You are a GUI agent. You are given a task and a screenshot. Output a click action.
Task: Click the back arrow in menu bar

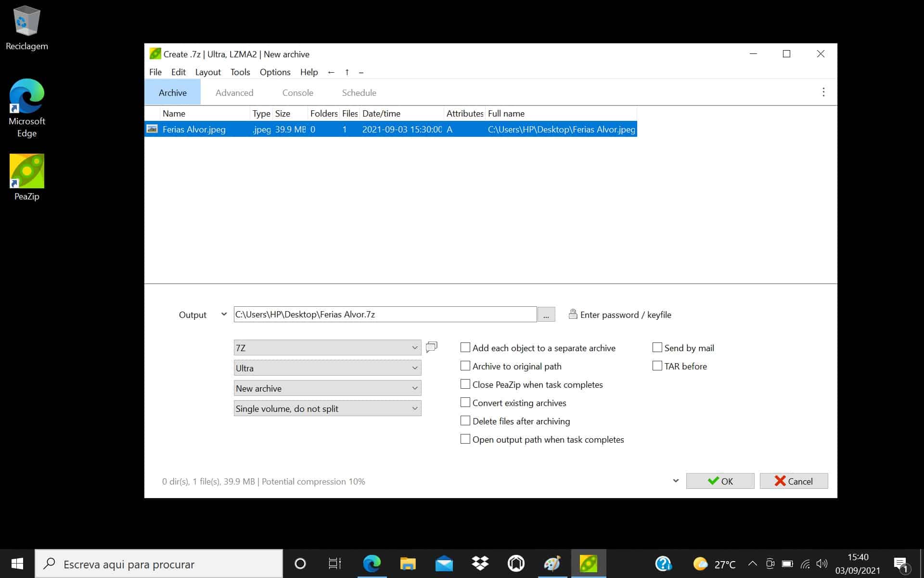pos(331,72)
